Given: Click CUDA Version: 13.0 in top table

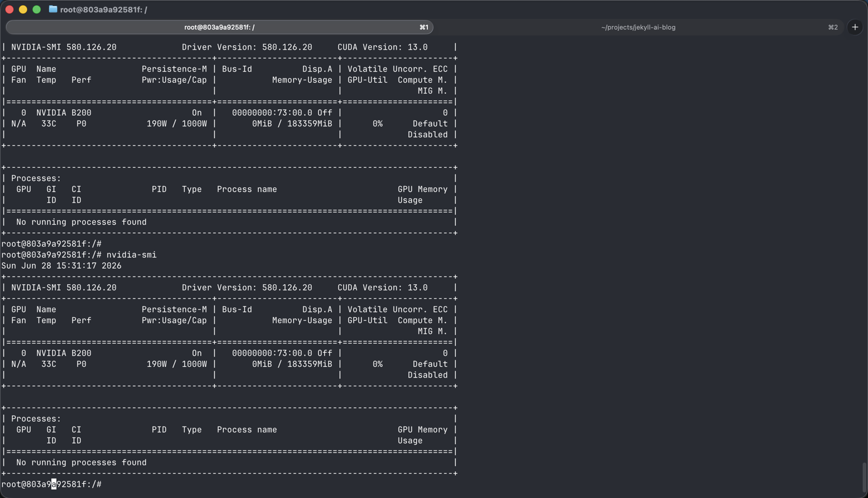Looking at the screenshot, I should (x=383, y=47).
